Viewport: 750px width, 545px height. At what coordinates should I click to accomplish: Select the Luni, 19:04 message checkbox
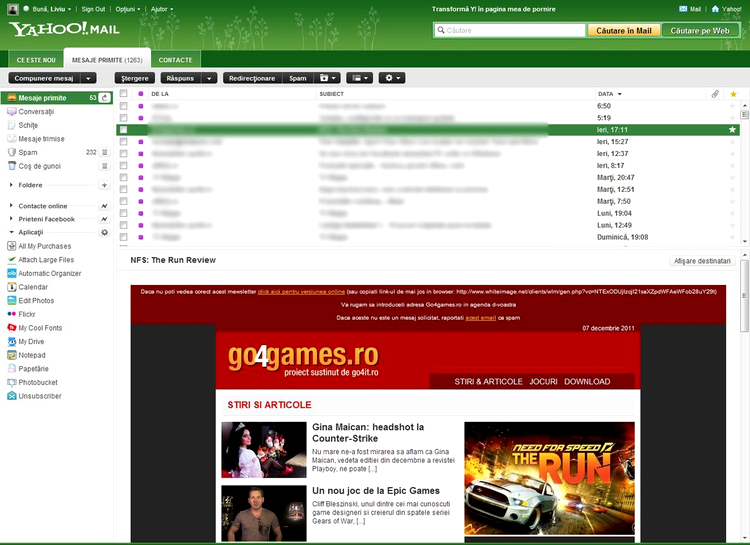click(123, 213)
